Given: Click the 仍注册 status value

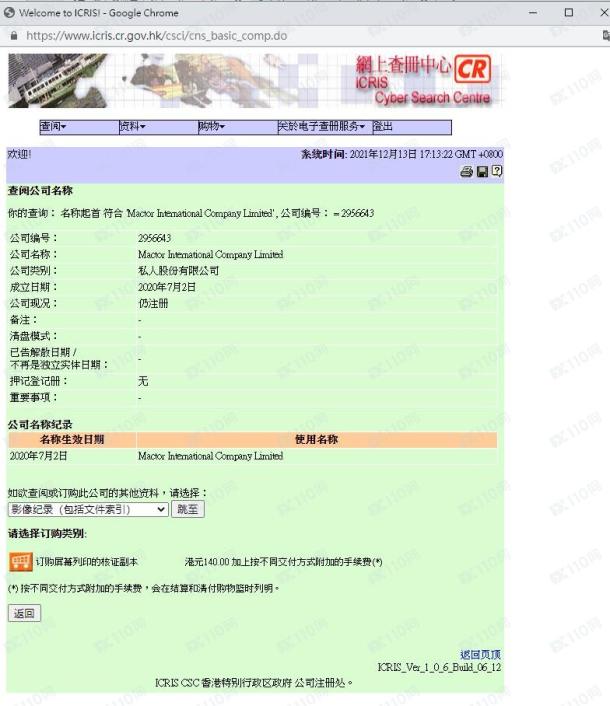Looking at the screenshot, I should (153, 303).
